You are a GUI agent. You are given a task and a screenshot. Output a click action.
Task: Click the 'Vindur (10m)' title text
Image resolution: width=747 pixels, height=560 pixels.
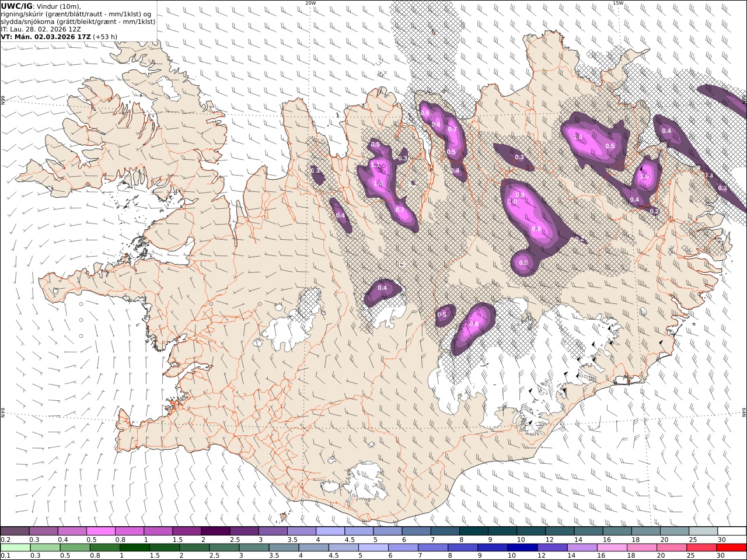coord(59,6)
